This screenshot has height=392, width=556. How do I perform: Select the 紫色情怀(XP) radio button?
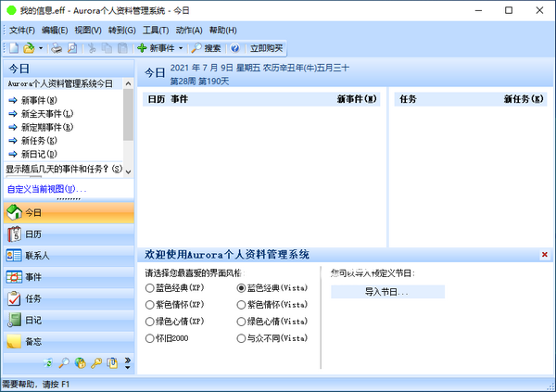coord(149,304)
